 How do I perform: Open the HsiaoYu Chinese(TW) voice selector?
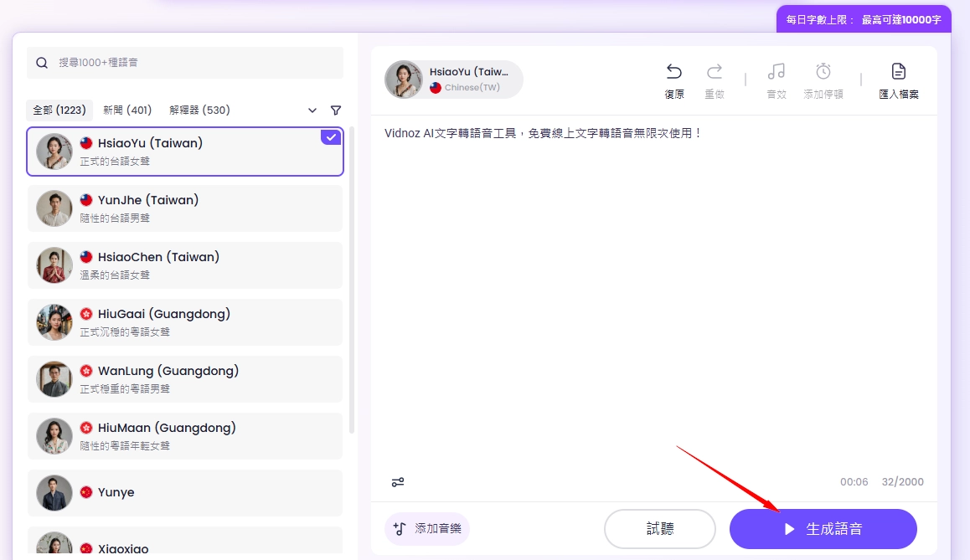point(454,80)
